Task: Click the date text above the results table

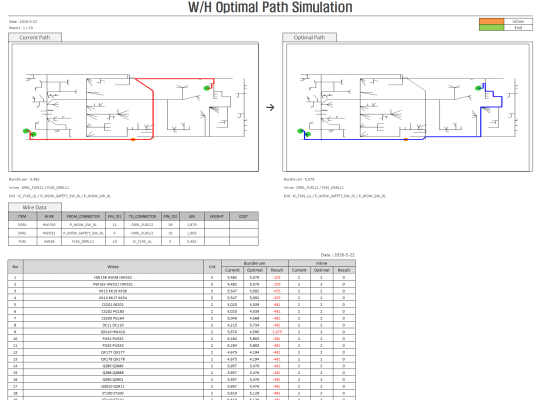Action: pyautogui.click(x=337, y=255)
